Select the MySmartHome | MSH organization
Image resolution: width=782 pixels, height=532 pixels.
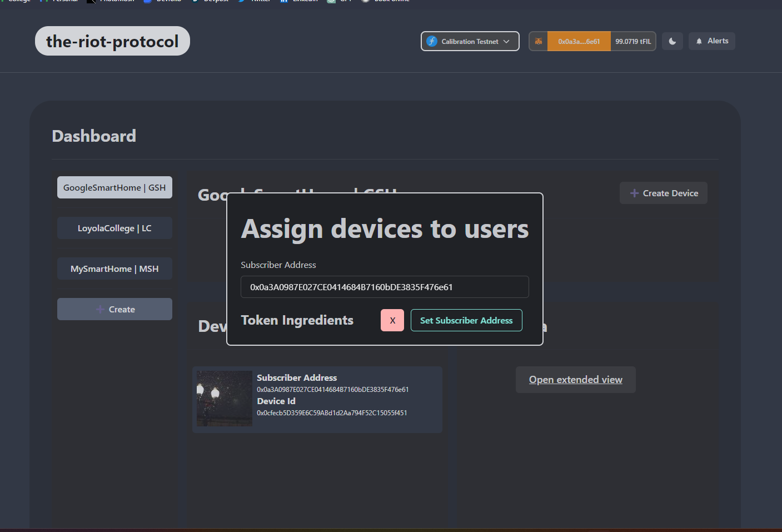[114, 269]
